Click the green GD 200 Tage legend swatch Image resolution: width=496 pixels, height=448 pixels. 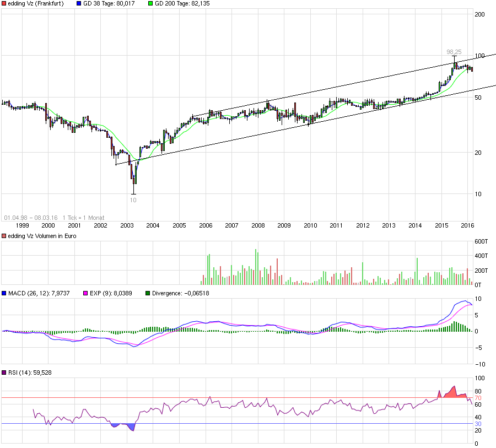[x=150, y=3]
